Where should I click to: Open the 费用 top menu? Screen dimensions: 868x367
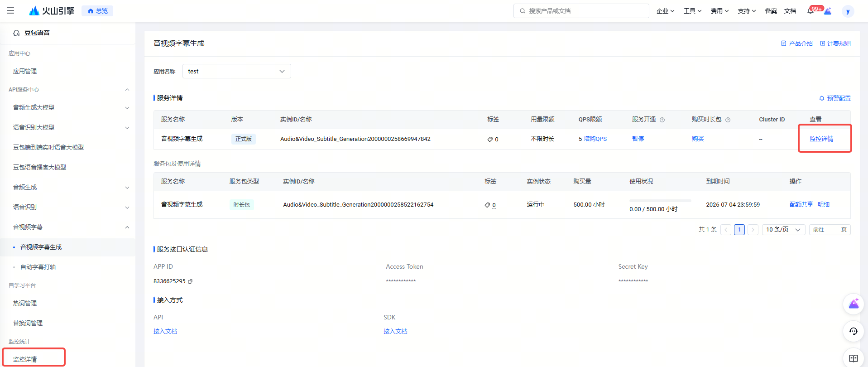click(719, 11)
